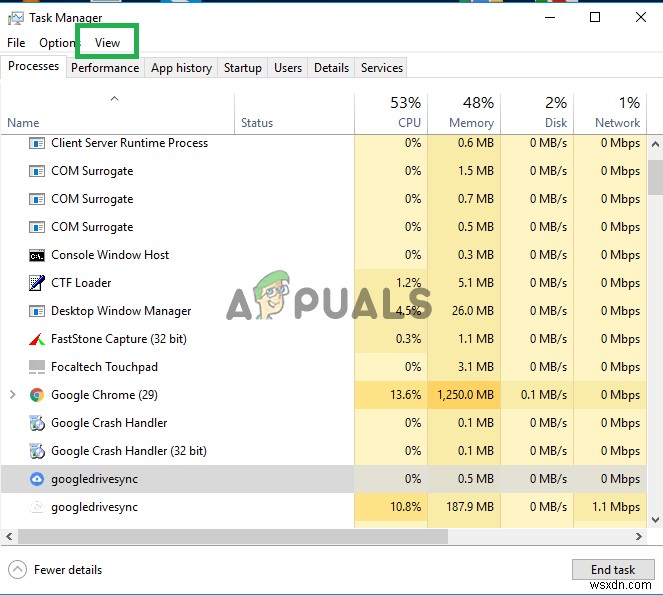Select the Focaltech Touchpad process
Image resolution: width=663 pixels, height=595 pixels.
tap(104, 367)
